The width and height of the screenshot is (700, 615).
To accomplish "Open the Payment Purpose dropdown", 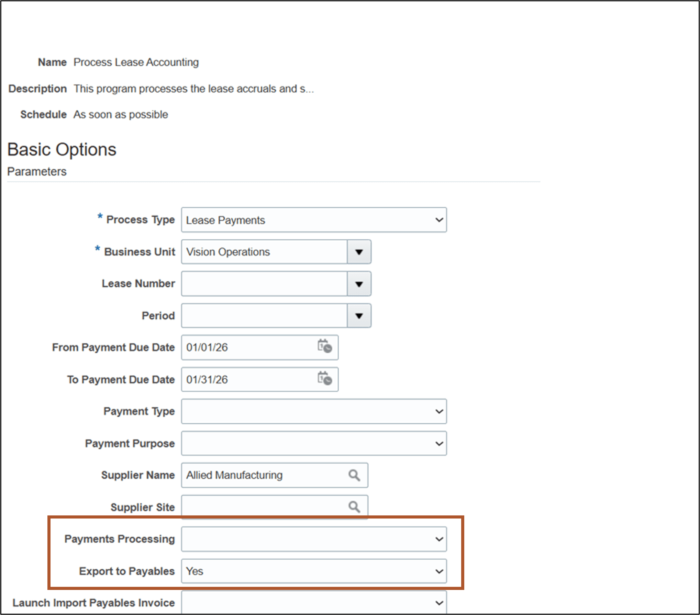I will (439, 443).
